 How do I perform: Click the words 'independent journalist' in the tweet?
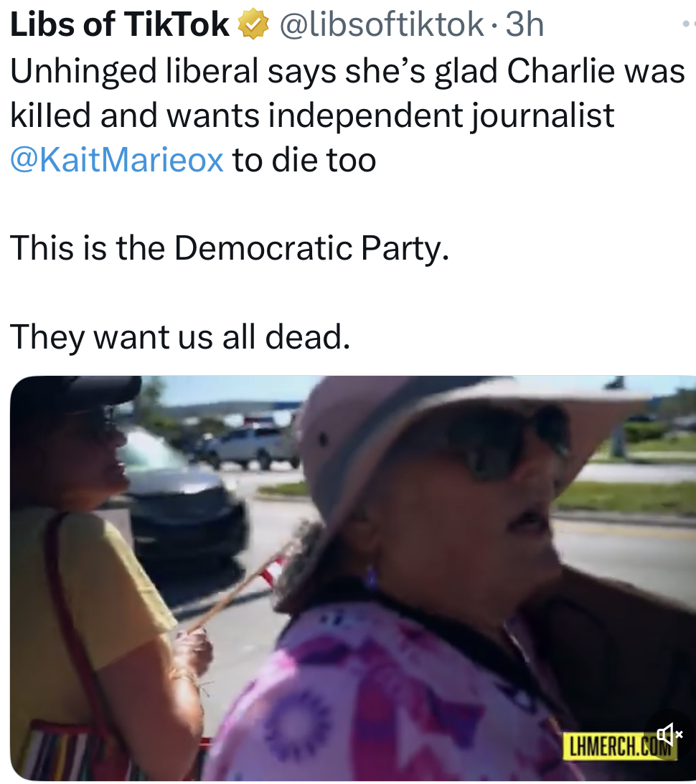click(441, 116)
